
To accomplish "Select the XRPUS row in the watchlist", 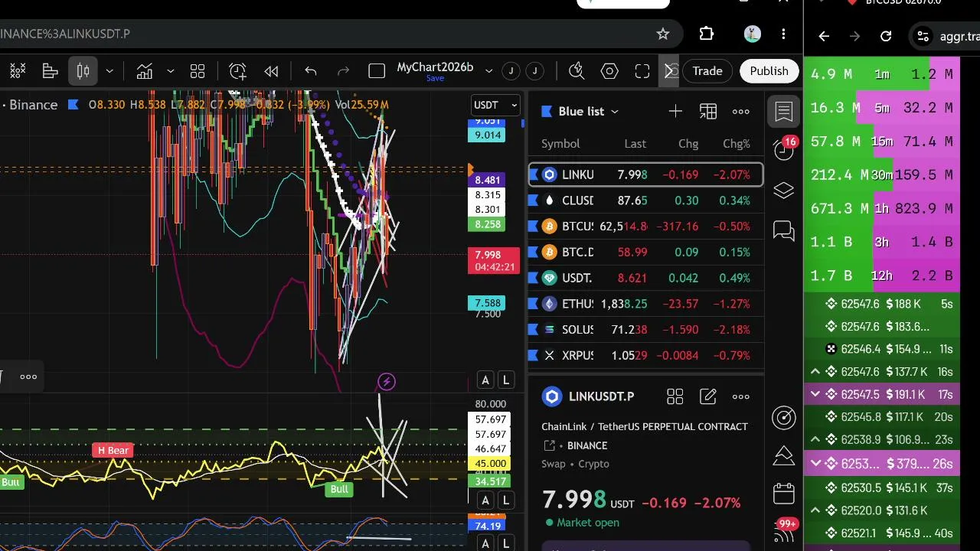I will coord(646,355).
